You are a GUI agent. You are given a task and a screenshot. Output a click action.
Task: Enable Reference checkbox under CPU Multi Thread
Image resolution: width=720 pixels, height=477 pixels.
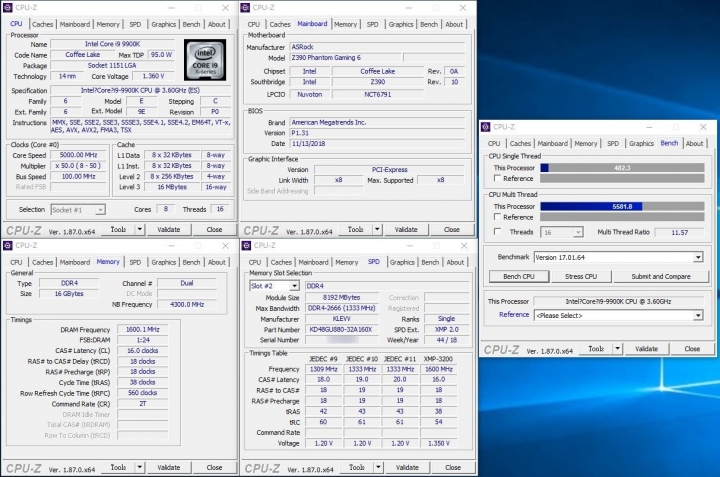(x=497, y=217)
